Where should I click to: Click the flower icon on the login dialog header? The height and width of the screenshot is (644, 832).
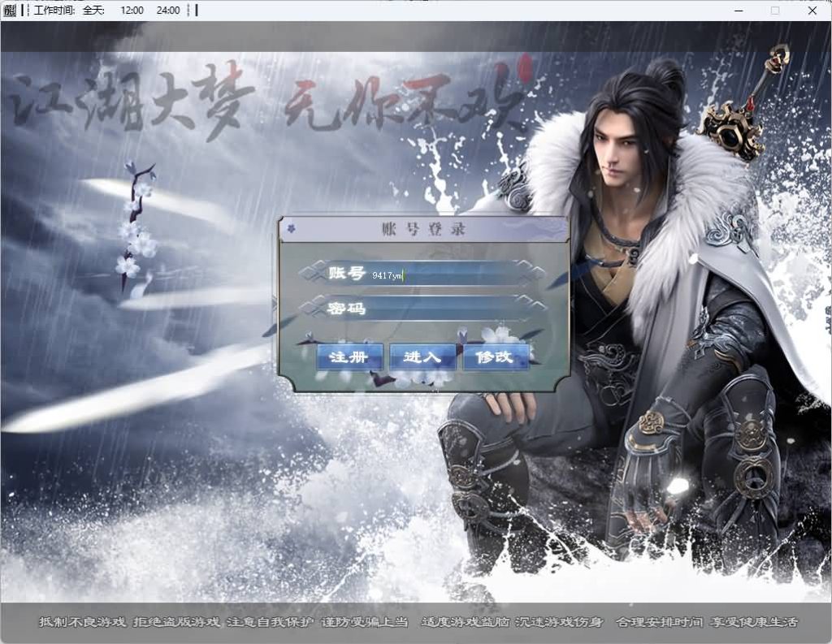point(291,229)
